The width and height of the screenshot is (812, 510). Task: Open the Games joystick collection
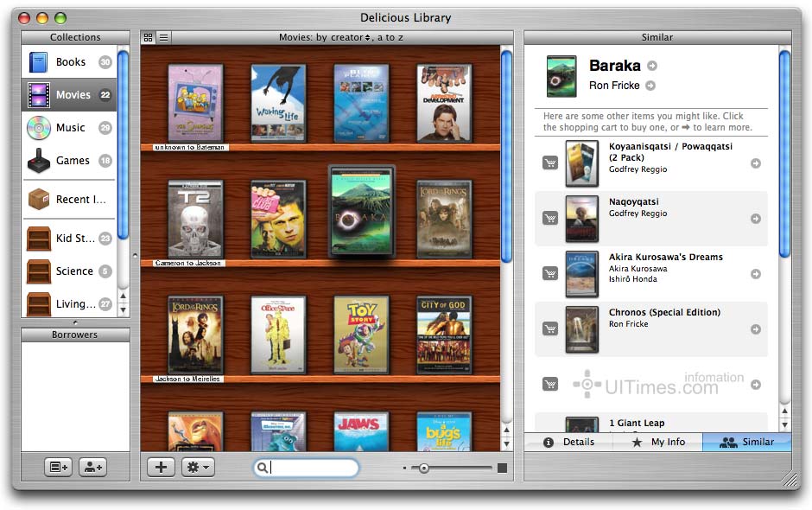(69, 161)
